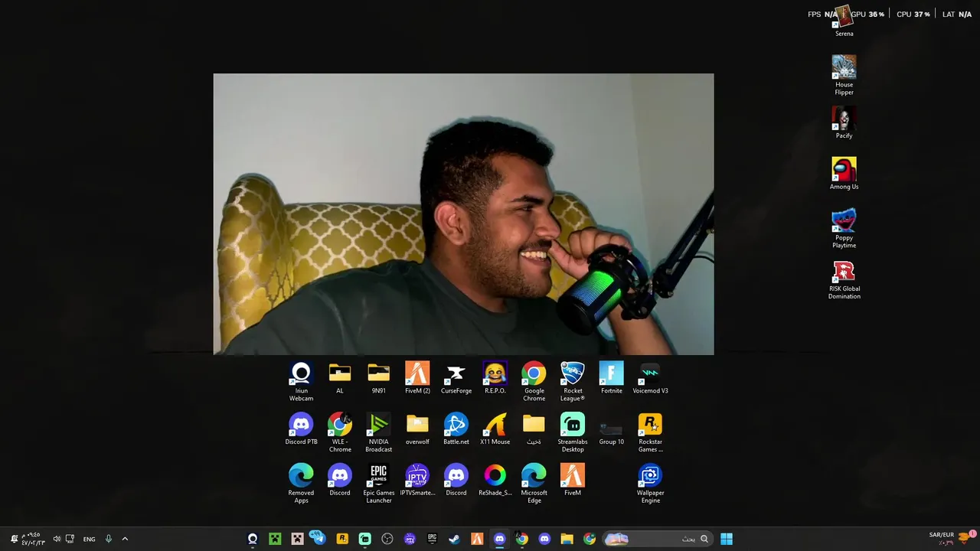Image resolution: width=980 pixels, height=551 pixels.
Task: Open Rockstar Games Launcher in the taskbar
Action: coord(342,539)
